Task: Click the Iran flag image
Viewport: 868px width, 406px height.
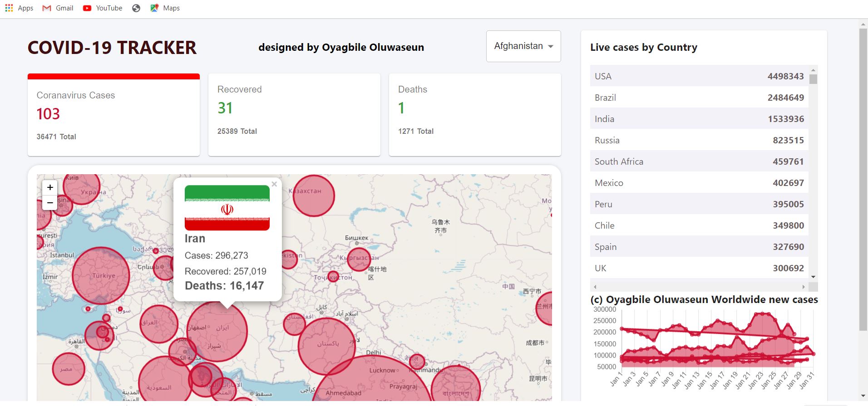Action: pyautogui.click(x=227, y=208)
